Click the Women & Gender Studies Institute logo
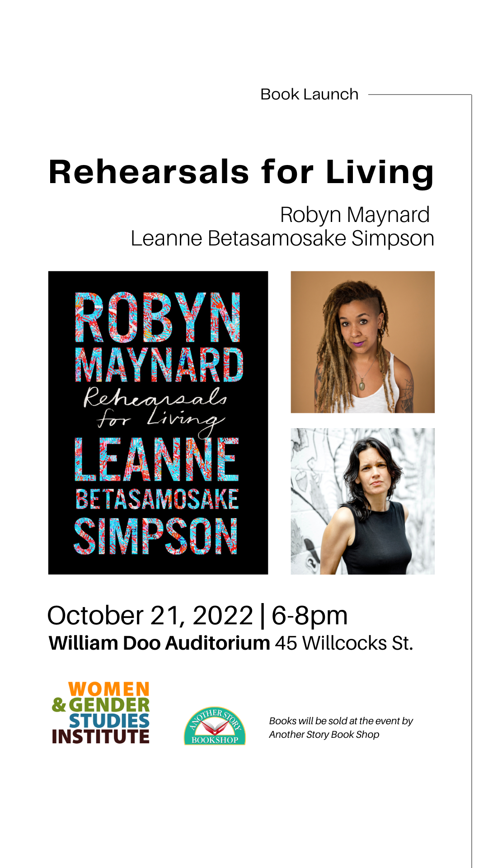This screenshot has width=488, height=868. pos(101,712)
